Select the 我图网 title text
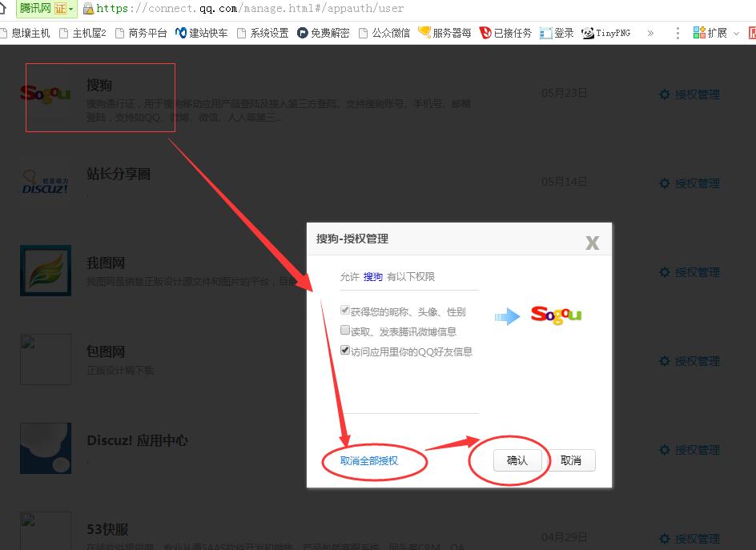 (106, 263)
